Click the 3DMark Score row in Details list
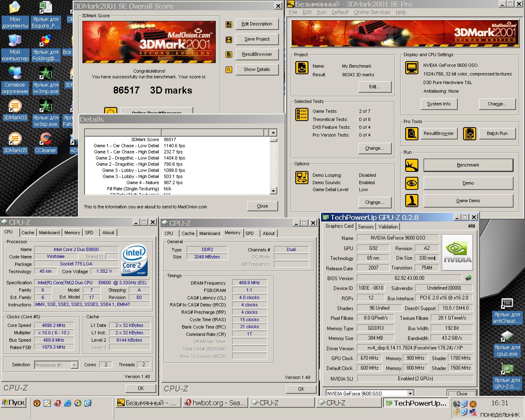Image resolution: width=525 pixels, height=420 pixels. [176, 139]
